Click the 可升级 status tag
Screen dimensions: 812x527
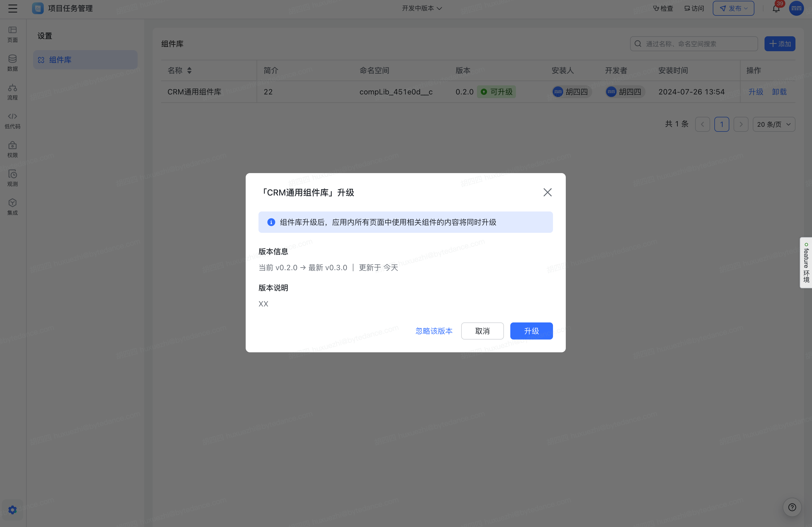click(496, 92)
